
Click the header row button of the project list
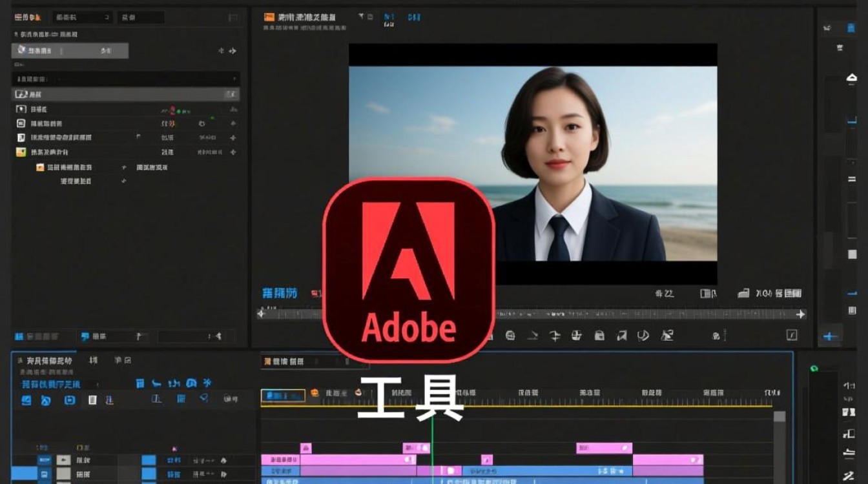231,94
